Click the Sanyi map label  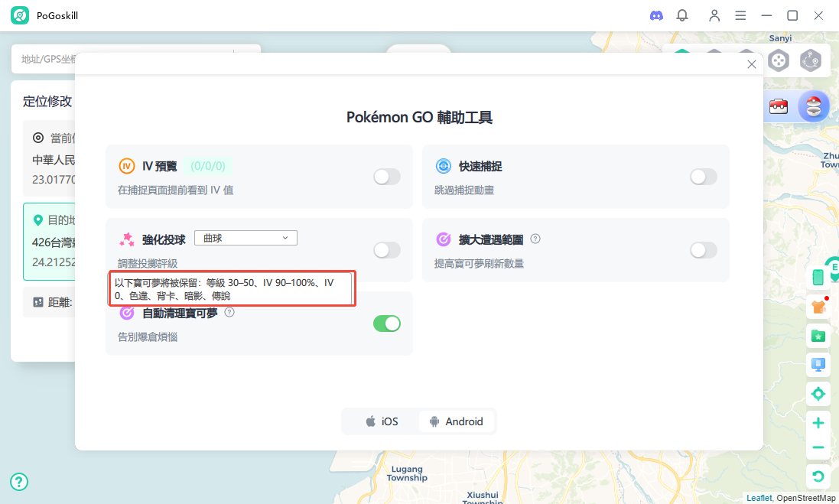(780, 38)
